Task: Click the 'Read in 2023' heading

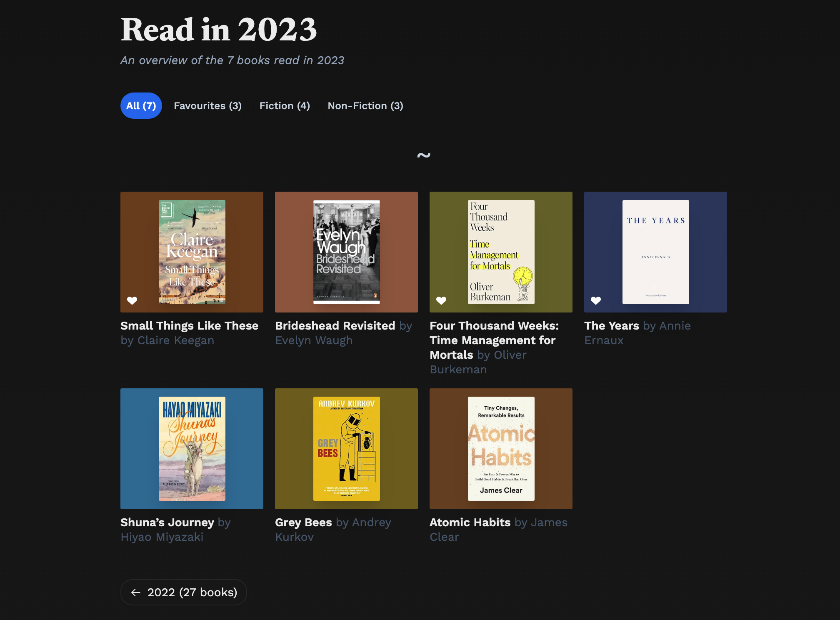Action: click(219, 30)
